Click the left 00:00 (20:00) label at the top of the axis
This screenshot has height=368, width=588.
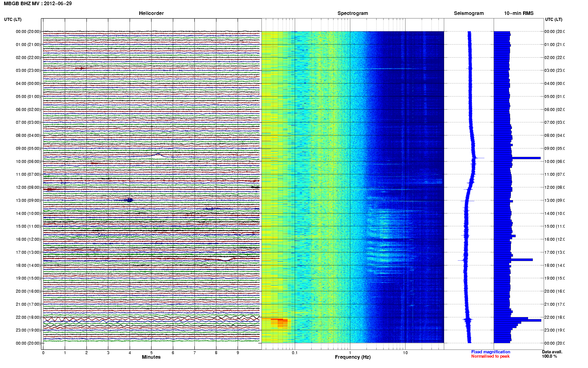point(28,31)
